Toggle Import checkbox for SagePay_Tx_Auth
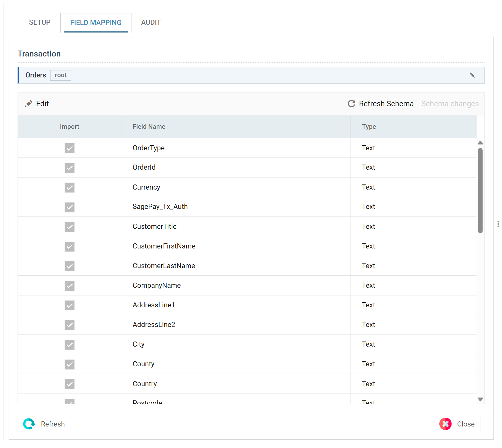 click(70, 207)
